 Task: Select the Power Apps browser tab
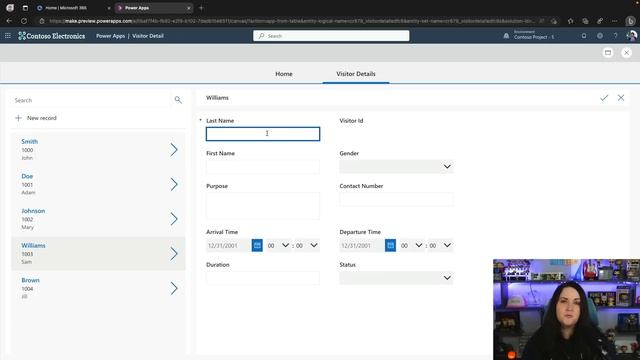click(153, 8)
